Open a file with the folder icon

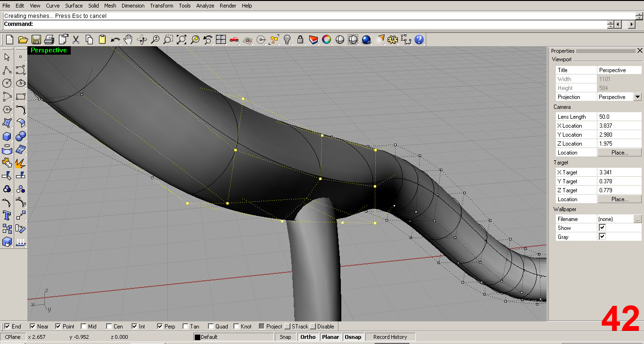click(x=22, y=40)
